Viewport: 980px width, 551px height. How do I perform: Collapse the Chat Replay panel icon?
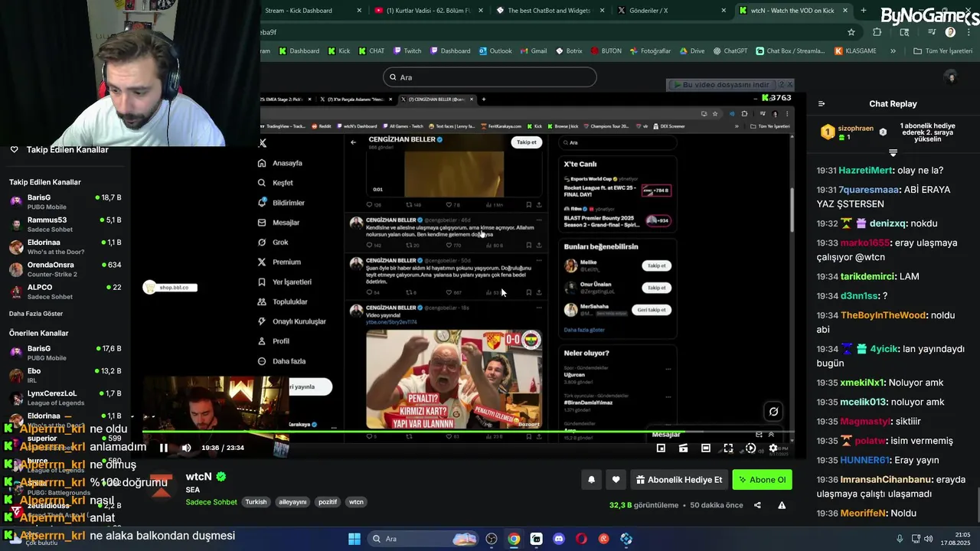pyautogui.click(x=822, y=104)
